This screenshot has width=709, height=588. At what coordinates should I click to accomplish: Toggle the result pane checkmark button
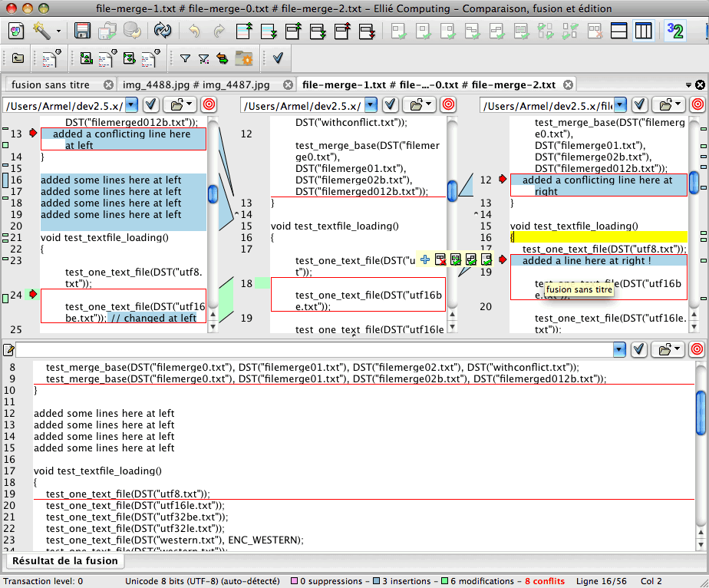pyautogui.click(x=638, y=349)
